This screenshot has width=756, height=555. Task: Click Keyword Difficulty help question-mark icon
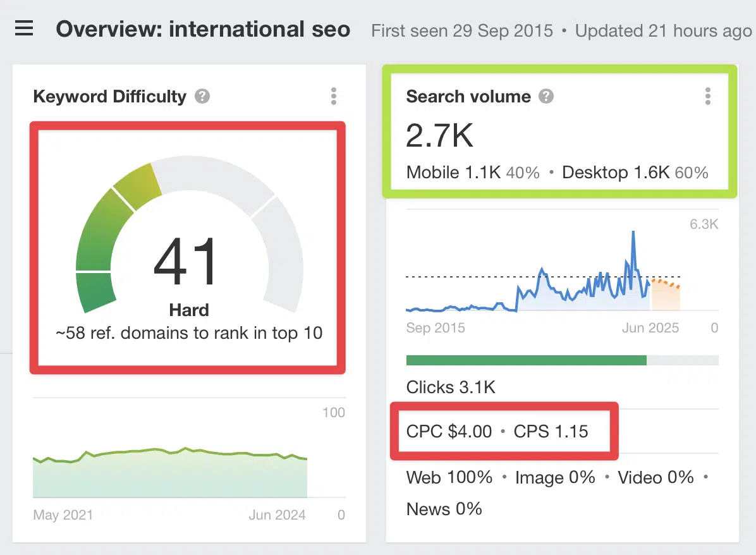[202, 97]
